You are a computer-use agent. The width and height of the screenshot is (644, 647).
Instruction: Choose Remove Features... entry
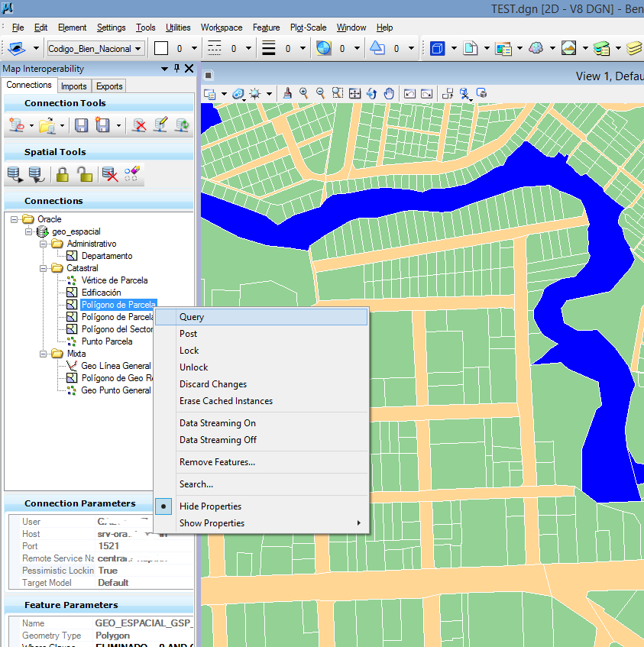[x=261, y=462]
